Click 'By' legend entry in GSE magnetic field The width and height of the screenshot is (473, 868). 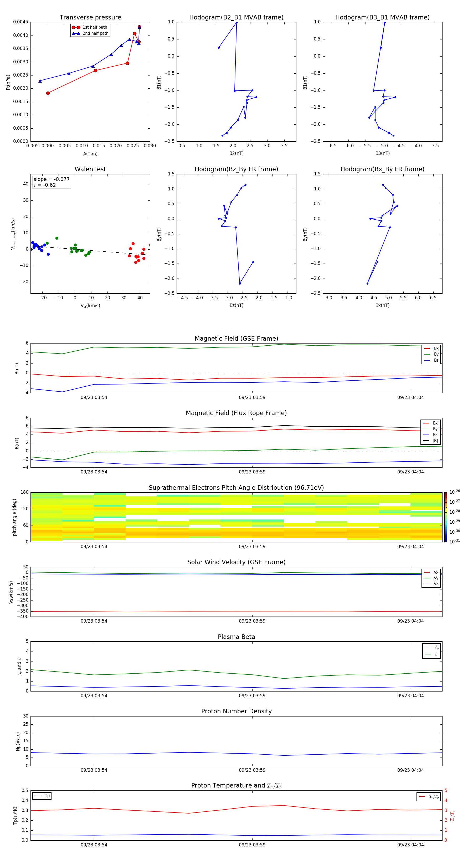(431, 355)
